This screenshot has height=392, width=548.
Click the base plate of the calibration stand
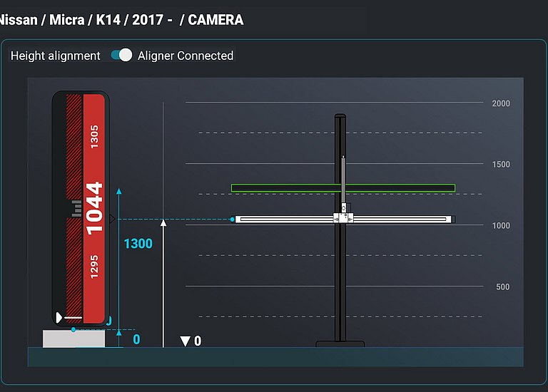click(340, 344)
